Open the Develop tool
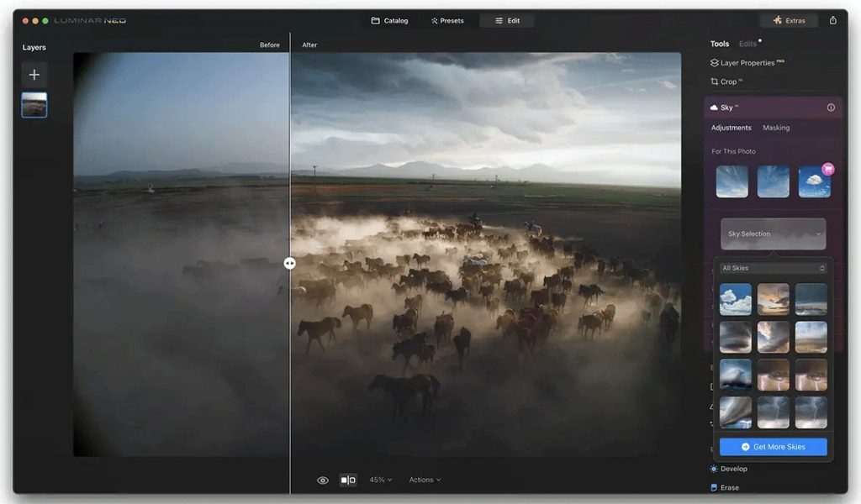This screenshot has width=861, height=504. (729, 469)
